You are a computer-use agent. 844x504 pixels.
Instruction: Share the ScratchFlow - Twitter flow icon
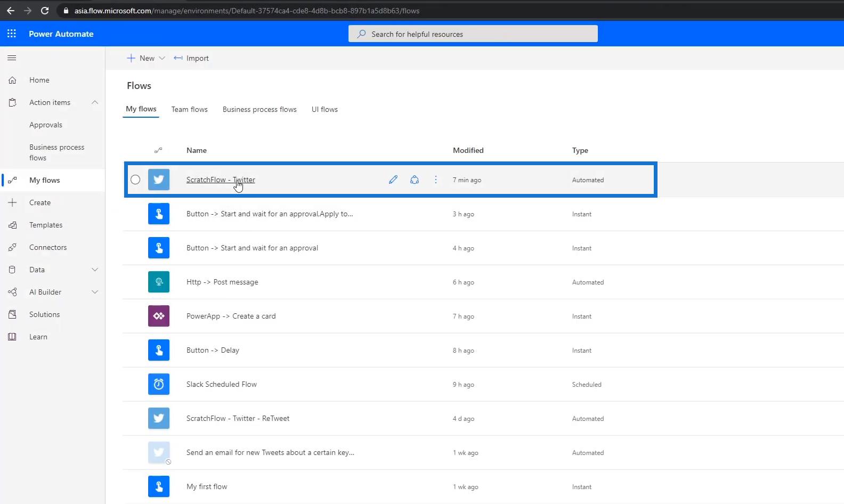(415, 180)
